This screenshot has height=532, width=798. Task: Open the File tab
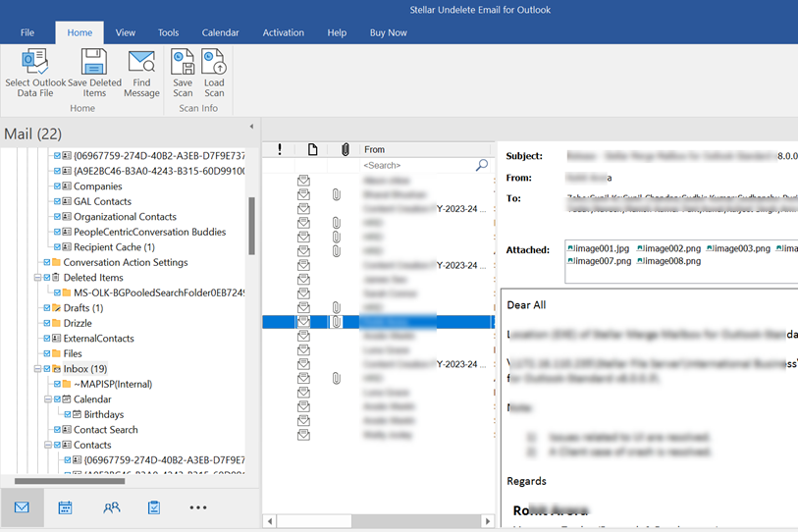pyautogui.click(x=27, y=32)
